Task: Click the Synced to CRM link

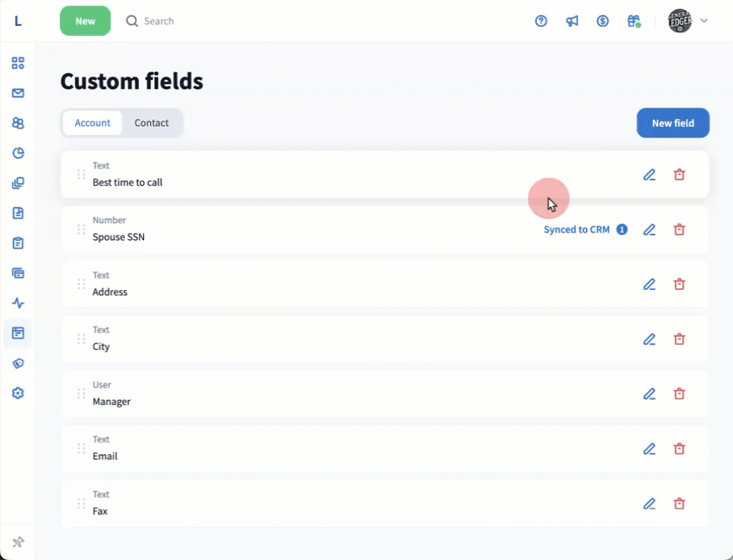Action: [x=576, y=230]
